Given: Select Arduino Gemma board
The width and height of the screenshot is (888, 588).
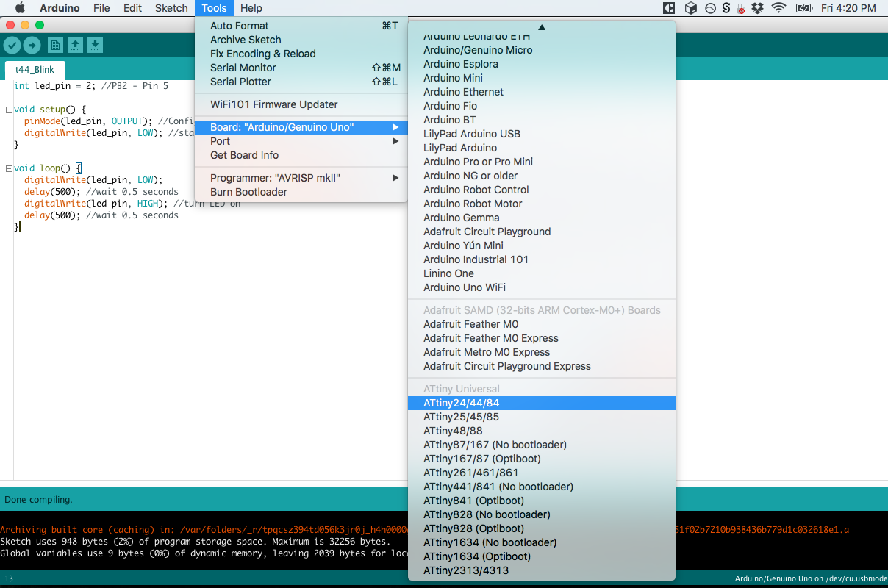Looking at the screenshot, I should pos(542,218).
